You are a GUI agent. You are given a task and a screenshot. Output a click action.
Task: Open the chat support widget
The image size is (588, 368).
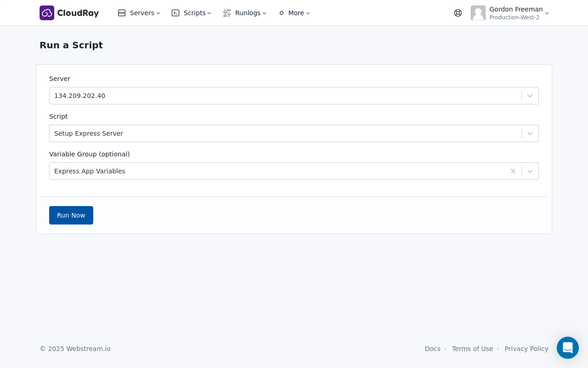pos(568,348)
